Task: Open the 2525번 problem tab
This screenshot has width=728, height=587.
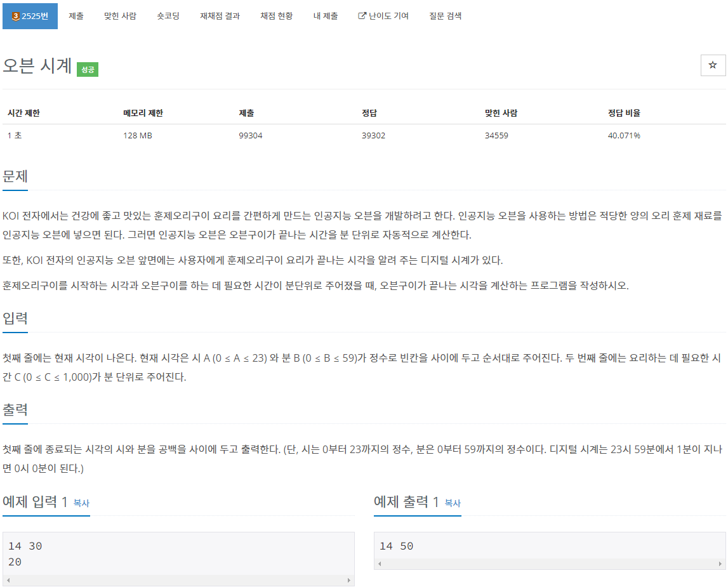Action: click(x=30, y=16)
